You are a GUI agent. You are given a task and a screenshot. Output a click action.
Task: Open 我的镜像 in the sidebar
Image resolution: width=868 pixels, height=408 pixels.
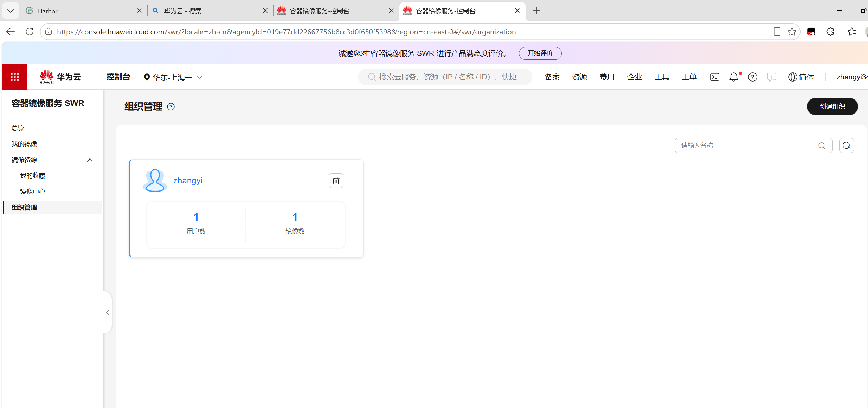(x=24, y=144)
